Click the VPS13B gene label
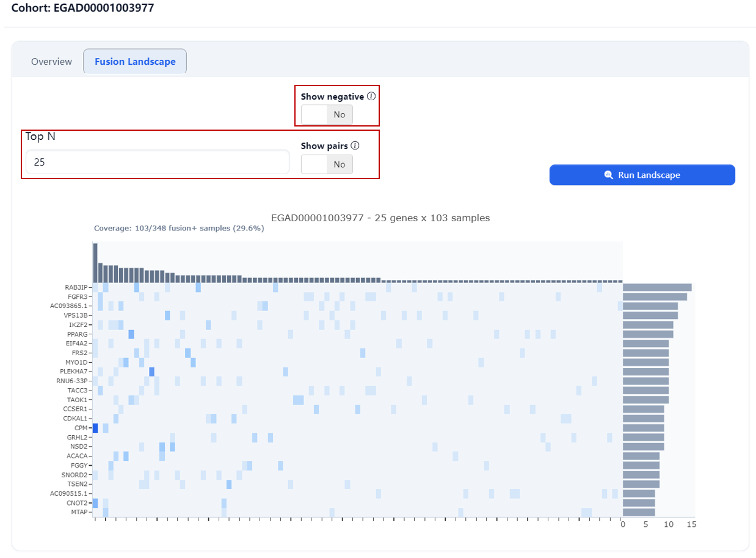 coord(76,315)
